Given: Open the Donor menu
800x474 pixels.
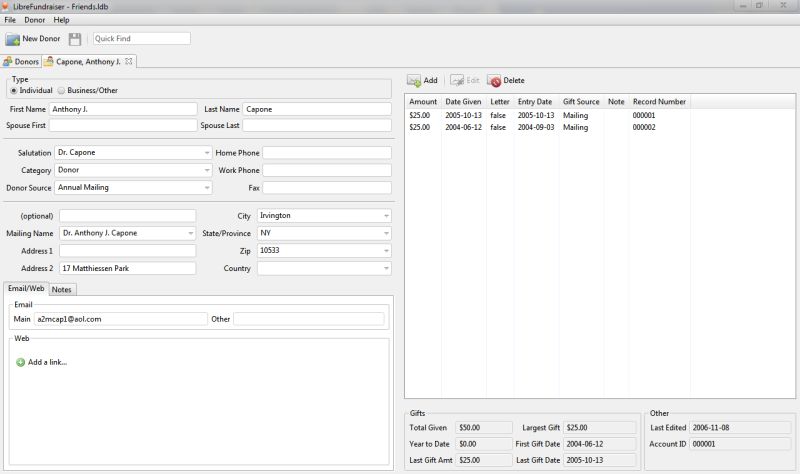Looking at the screenshot, I should [x=35, y=20].
